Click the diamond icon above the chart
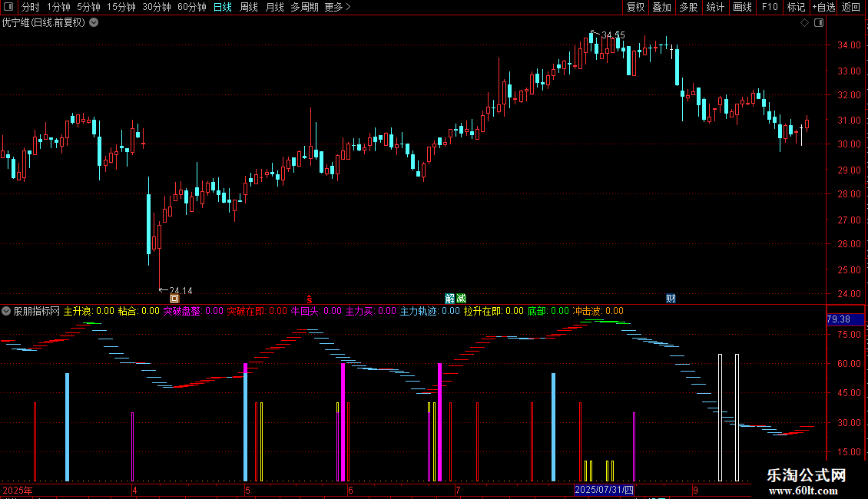Screen dimensions: 868x499 click(805, 23)
